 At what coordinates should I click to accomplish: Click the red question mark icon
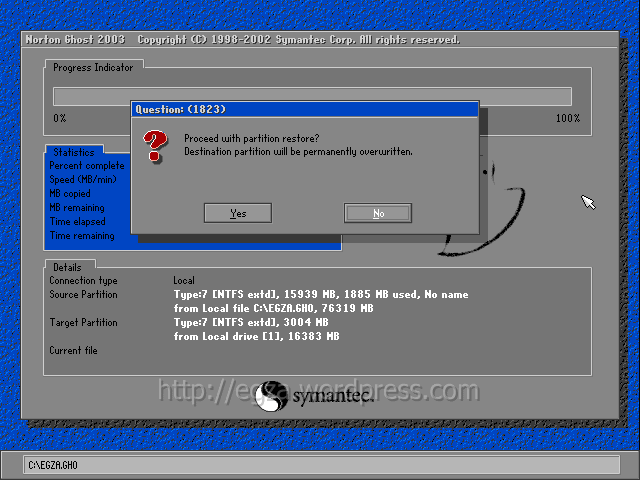[155, 147]
